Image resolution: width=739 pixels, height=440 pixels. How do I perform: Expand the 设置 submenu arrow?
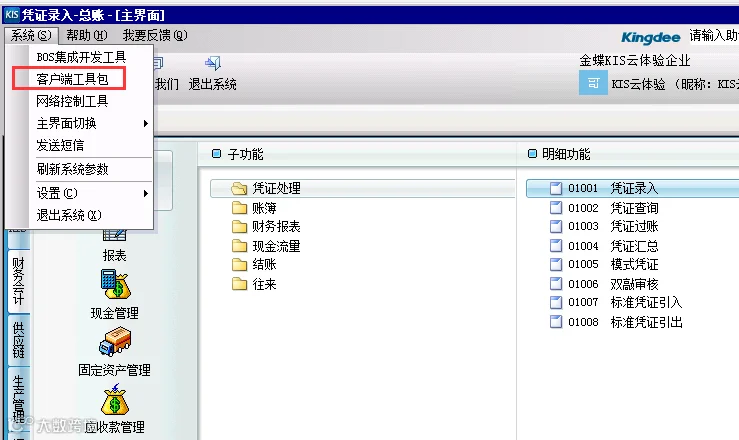tap(146, 193)
